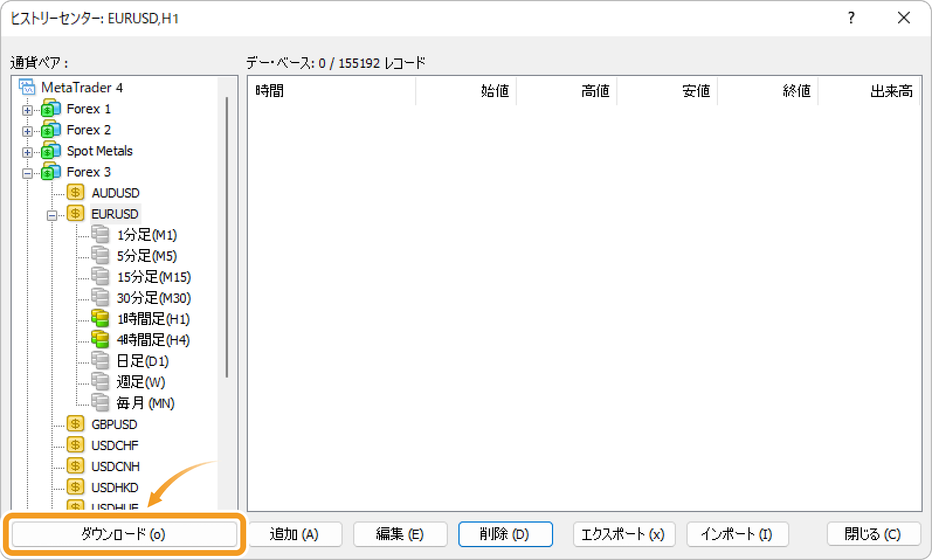Select the 1分足(M1) timeframe label
This screenshot has height=560, width=932.
(147, 235)
